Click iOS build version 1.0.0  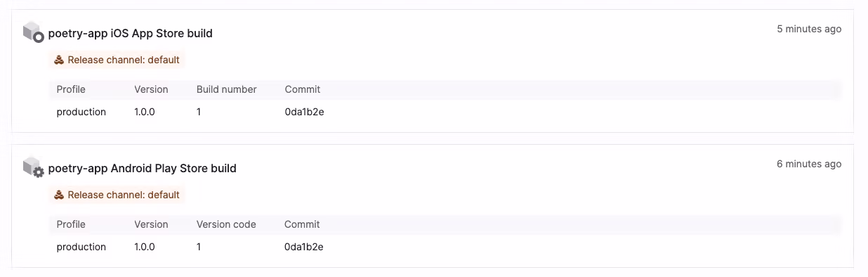point(145,112)
